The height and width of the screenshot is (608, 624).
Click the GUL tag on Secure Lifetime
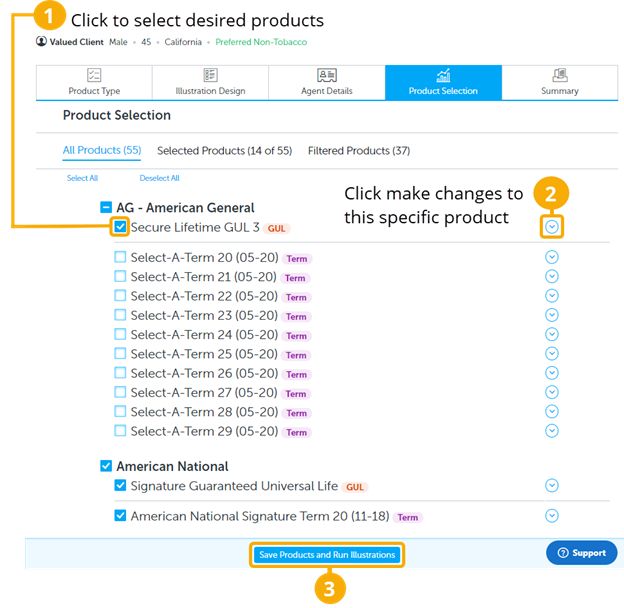pos(276,228)
